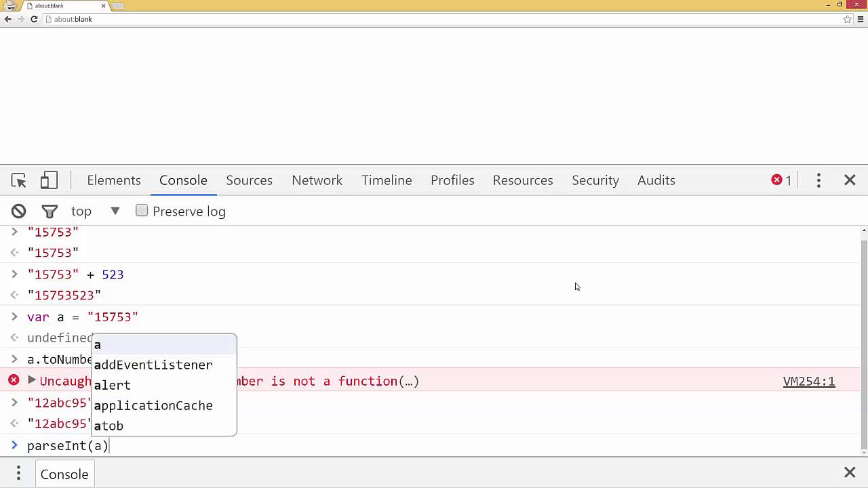The width and height of the screenshot is (868, 488).
Task: Expand the Uncaught error disclosure triangle
Action: [31, 380]
